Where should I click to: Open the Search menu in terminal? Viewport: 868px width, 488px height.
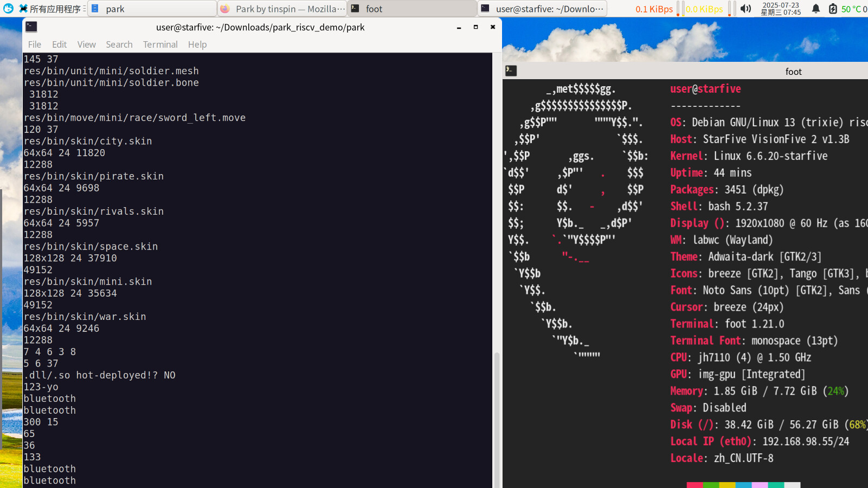pyautogui.click(x=119, y=44)
